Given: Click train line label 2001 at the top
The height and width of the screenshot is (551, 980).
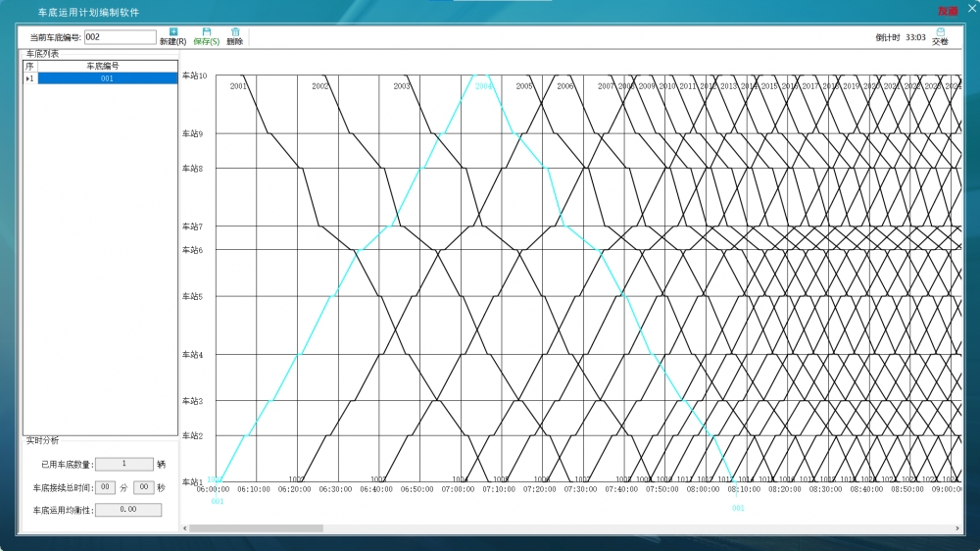Looking at the screenshot, I should pos(238,86).
